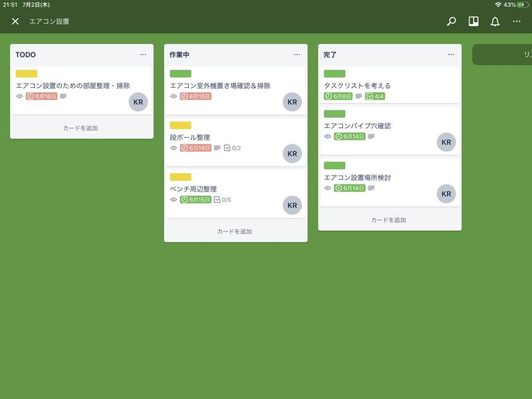
Task: Click yellow label on 部屋整理・掃除 card
Action: [27, 74]
